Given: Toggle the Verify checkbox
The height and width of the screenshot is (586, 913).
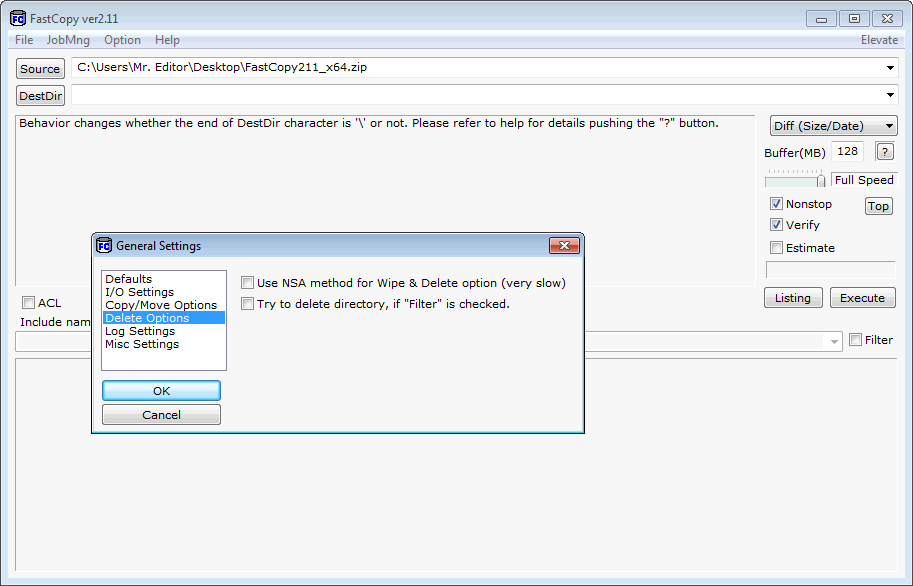Looking at the screenshot, I should [x=776, y=225].
